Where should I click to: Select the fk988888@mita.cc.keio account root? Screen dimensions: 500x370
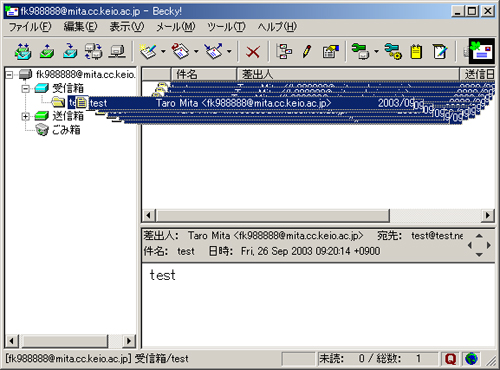coord(85,74)
